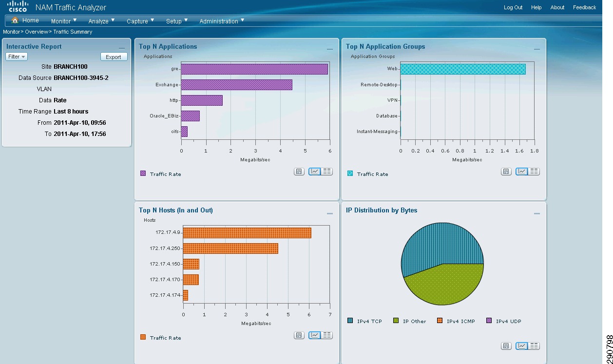Open the Monitor menu
The height and width of the screenshot is (364, 613).
(64, 21)
